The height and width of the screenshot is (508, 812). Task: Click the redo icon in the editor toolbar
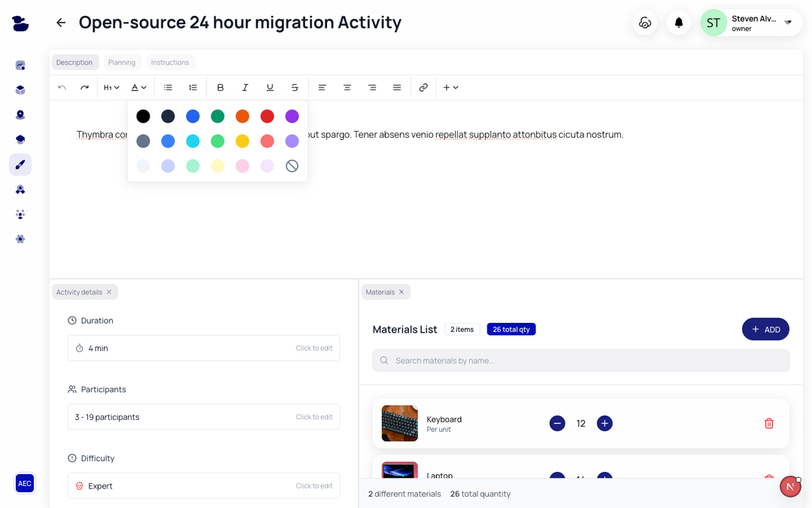(85, 87)
